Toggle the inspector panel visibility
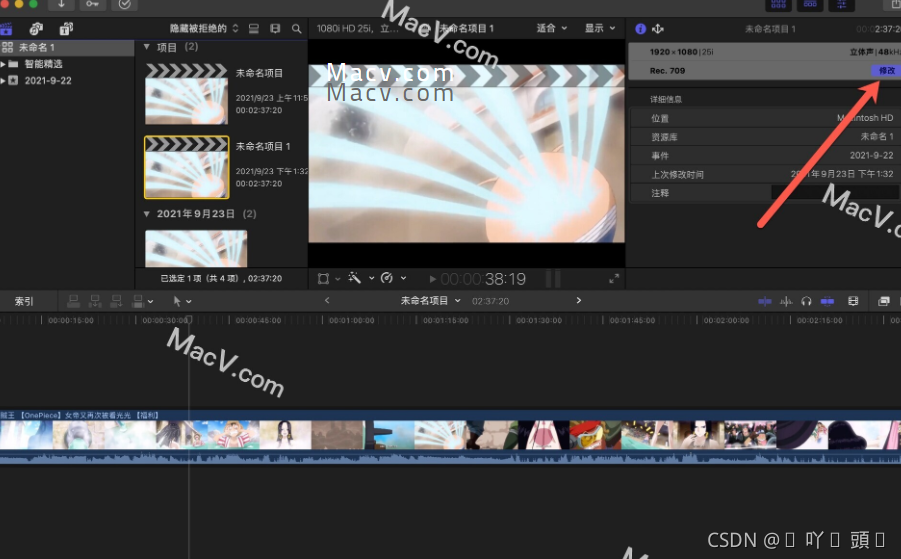 842,5
